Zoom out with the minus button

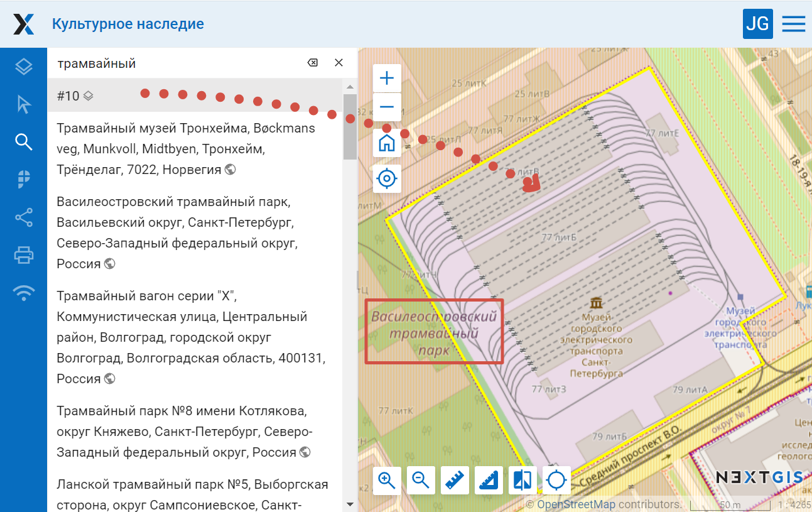(x=387, y=107)
